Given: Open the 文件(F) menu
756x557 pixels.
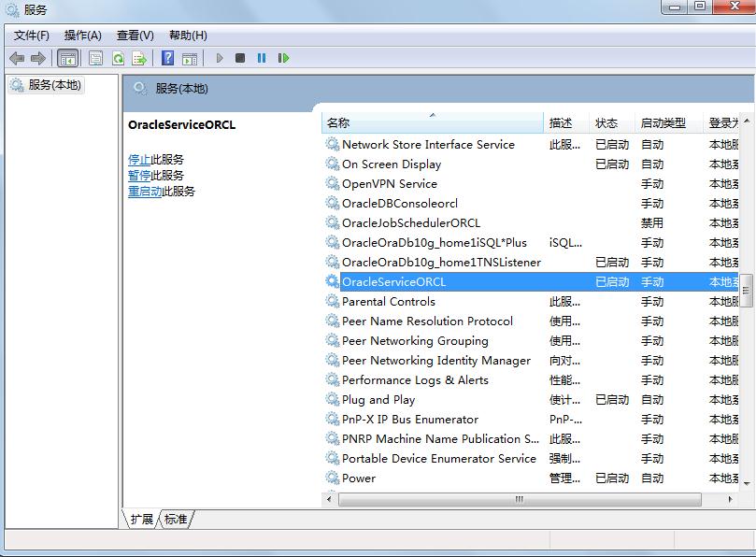Looking at the screenshot, I should click(x=32, y=36).
